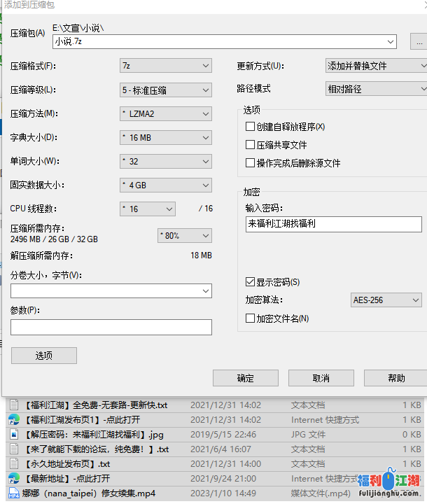Expand the 压缩等级 dropdown

tap(165, 90)
